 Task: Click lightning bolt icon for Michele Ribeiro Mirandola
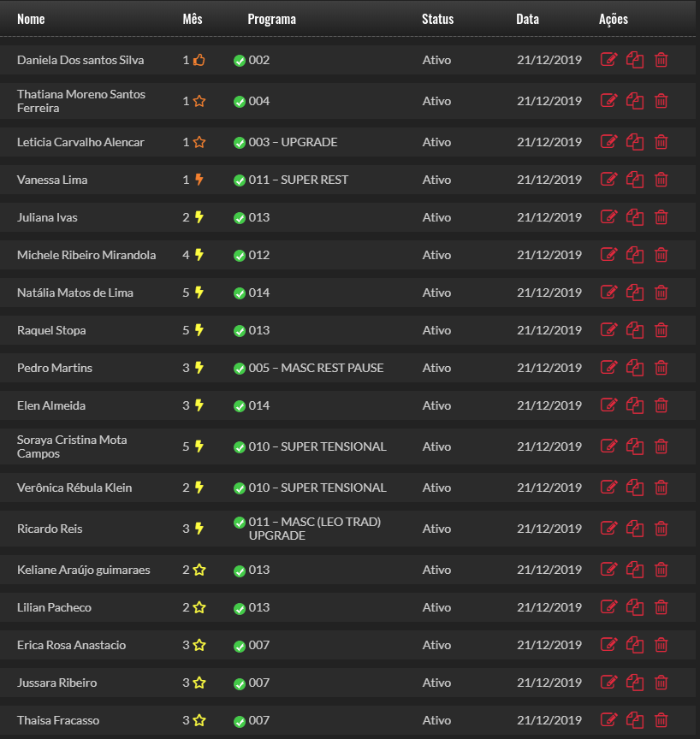(199, 255)
